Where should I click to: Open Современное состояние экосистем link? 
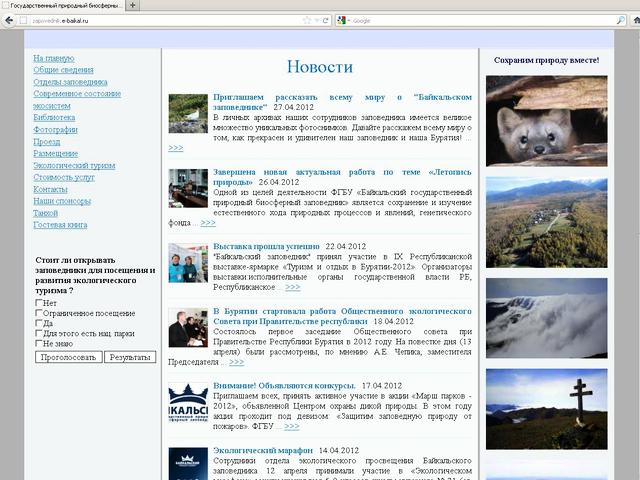pyautogui.click(x=77, y=100)
